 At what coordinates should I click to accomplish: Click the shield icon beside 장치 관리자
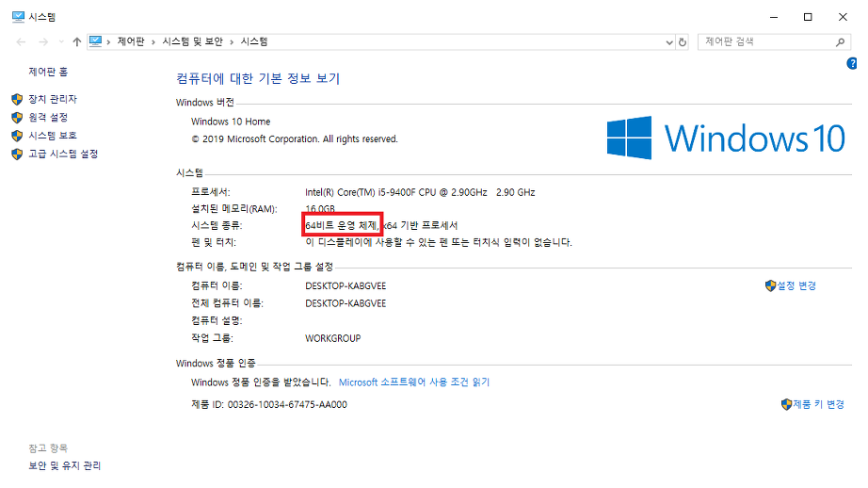[17, 99]
